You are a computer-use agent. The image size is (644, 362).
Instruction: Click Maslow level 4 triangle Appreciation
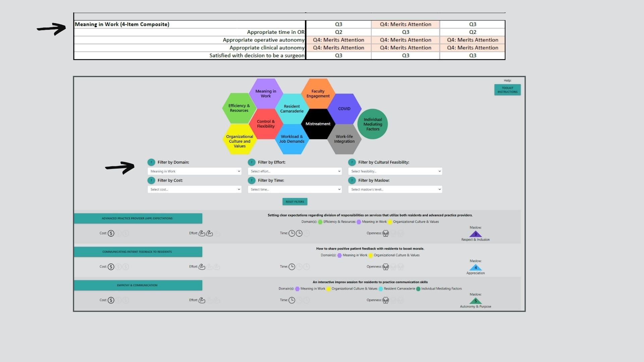click(x=476, y=267)
